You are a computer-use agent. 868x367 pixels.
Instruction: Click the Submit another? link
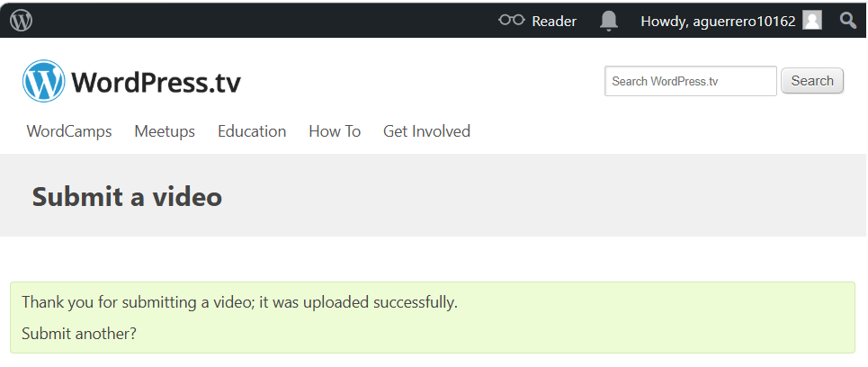(79, 333)
